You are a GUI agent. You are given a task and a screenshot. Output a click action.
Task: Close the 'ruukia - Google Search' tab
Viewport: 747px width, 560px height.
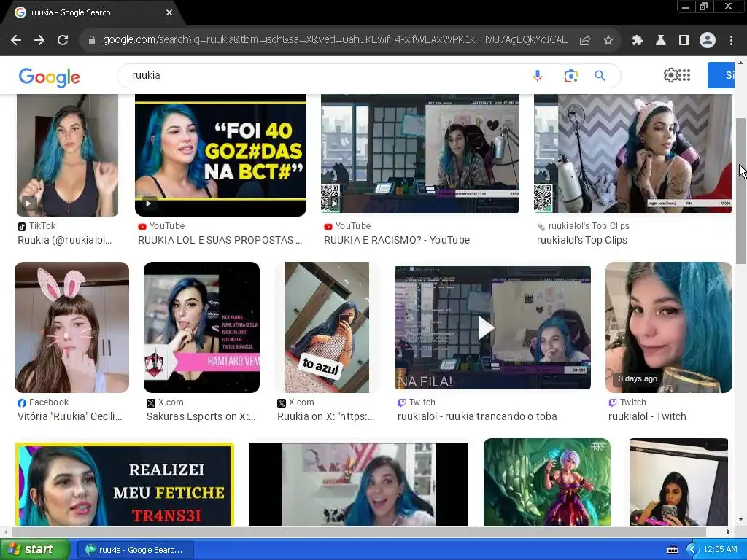[x=169, y=12]
